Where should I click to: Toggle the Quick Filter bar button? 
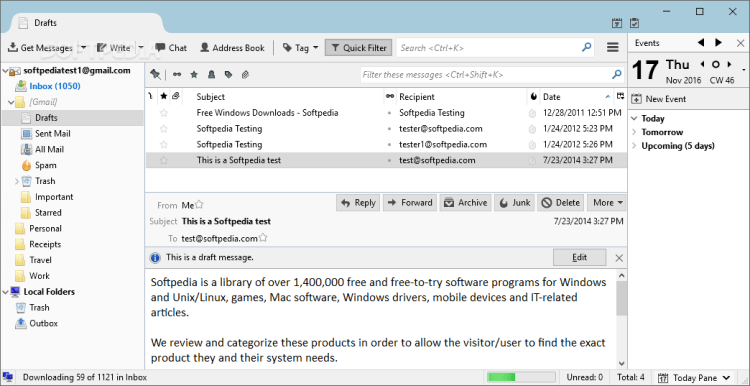tap(358, 48)
